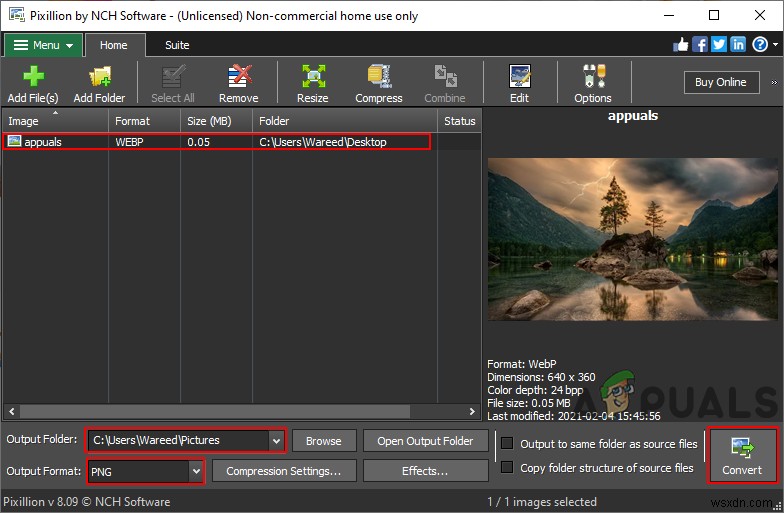Click the Convert button

(742, 455)
